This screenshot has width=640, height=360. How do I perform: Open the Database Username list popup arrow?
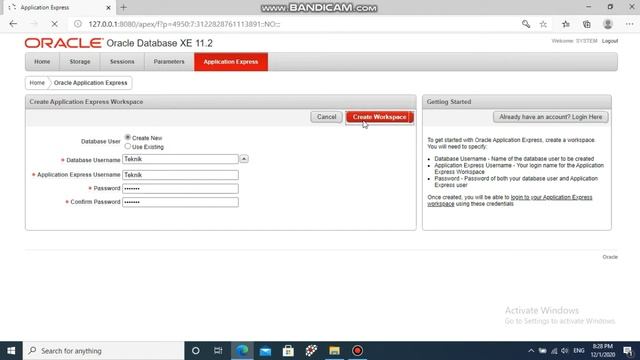tap(244, 159)
